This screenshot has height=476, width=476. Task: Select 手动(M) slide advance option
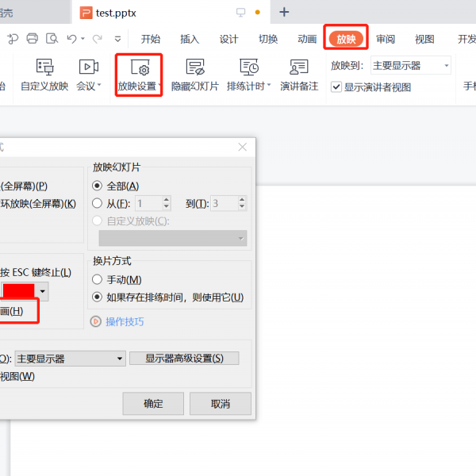point(98,280)
